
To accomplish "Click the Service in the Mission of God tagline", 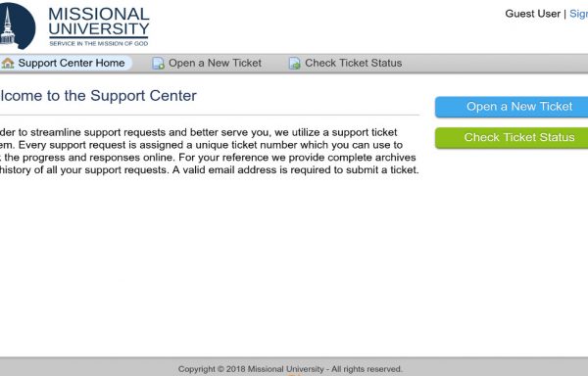I will click(x=99, y=43).
